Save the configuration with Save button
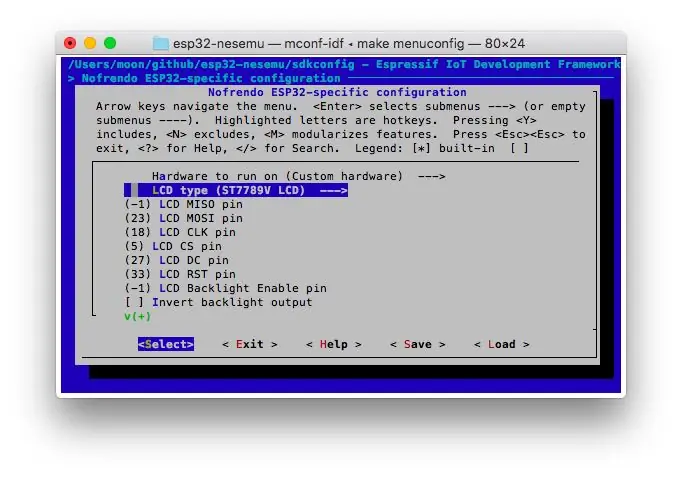The image size is (682, 478). [x=418, y=344]
